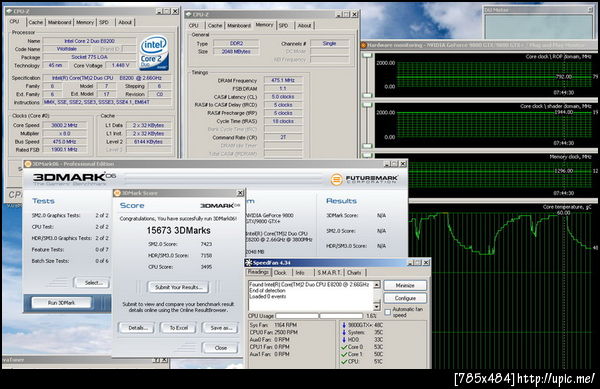Toggle Automatic fan speed checkbox
Viewport: 600px width, 389px height.
click(x=388, y=312)
